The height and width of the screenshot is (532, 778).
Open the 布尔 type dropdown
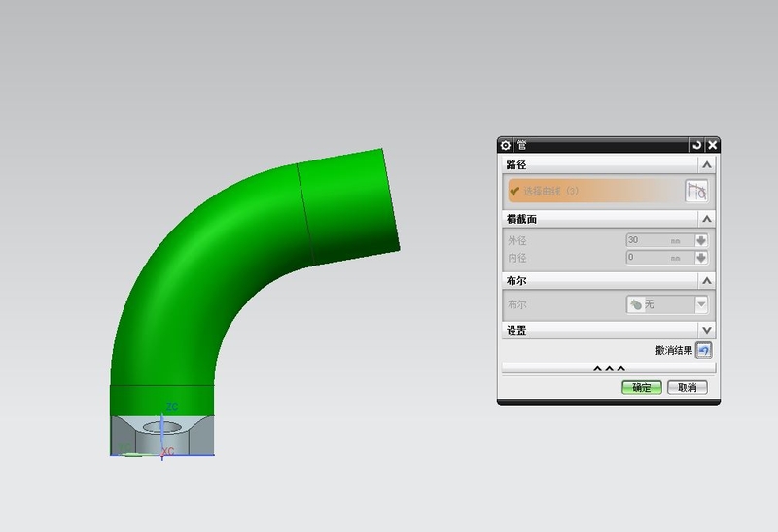(x=667, y=304)
